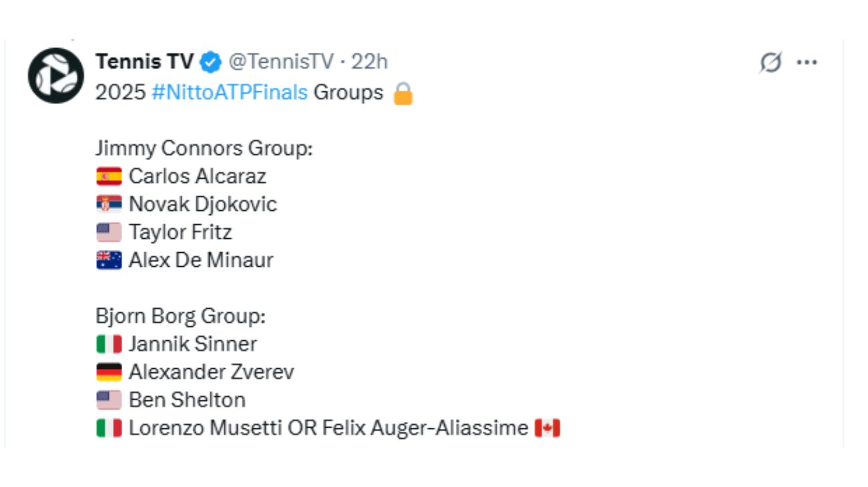This screenshot has width=868, height=487.
Task: Click the USA flag beside Taylor Fritz
Action: click(109, 232)
